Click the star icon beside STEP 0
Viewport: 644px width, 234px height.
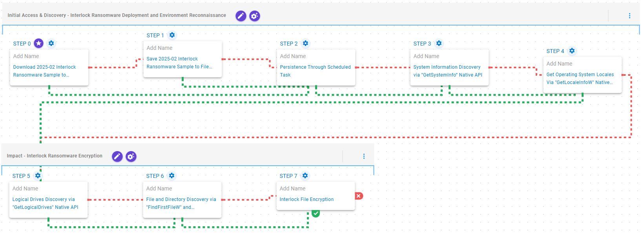pos(38,44)
